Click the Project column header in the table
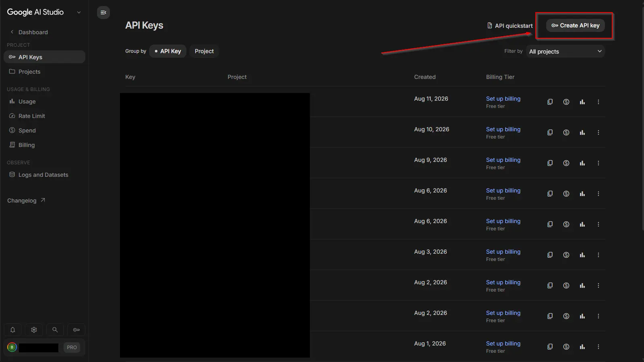The height and width of the screenshot is (362, 644). (x=237, y=77)
